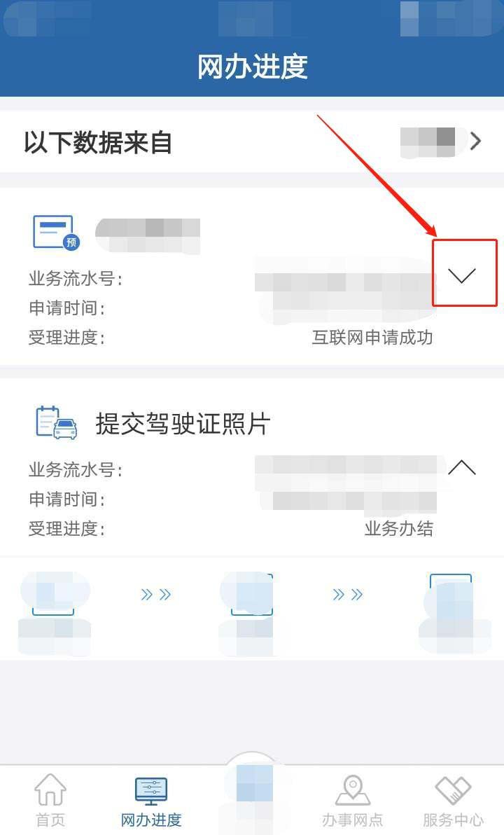
Task: Tap the home house icon
Action: pyautogui.click(x=50, y=789)
